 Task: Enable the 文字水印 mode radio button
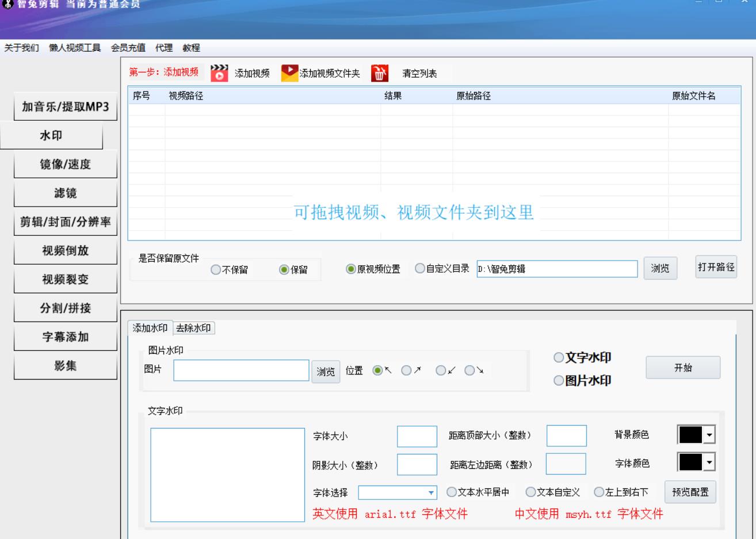(x=559, y=358)
